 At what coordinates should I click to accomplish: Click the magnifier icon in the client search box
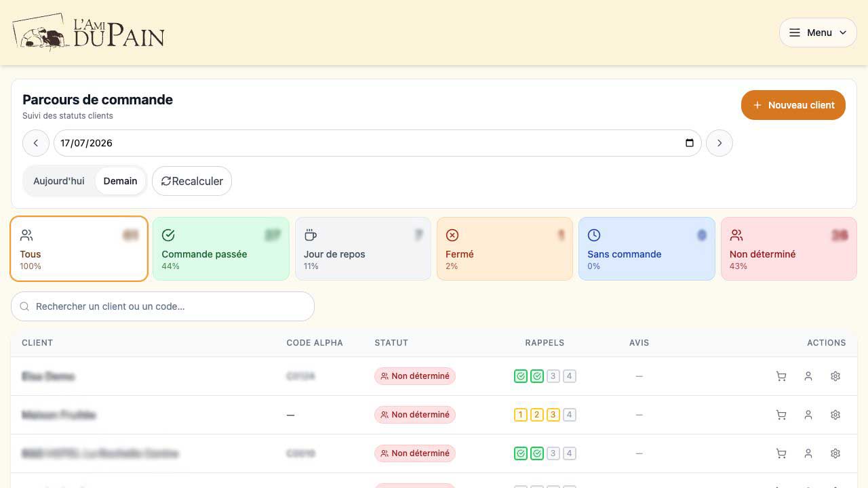click(24, 306)
